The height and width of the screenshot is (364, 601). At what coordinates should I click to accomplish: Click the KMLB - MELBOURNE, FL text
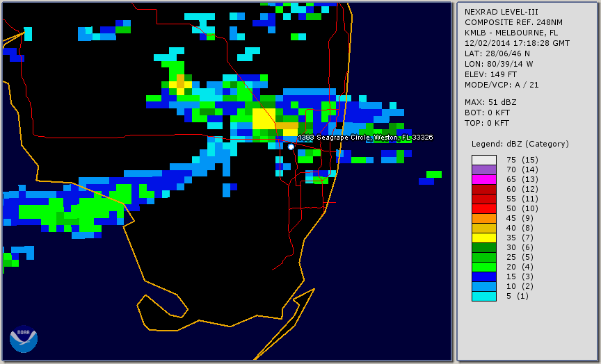point(511,33)
